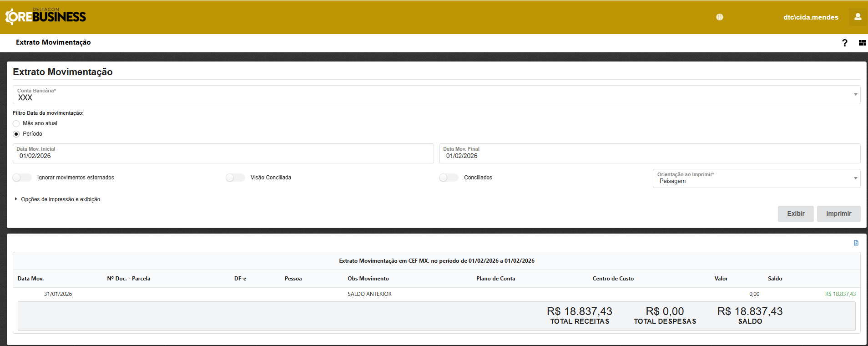868x346 pixels.
Task: Select the "Período" radio option
Action: point(16,134)
